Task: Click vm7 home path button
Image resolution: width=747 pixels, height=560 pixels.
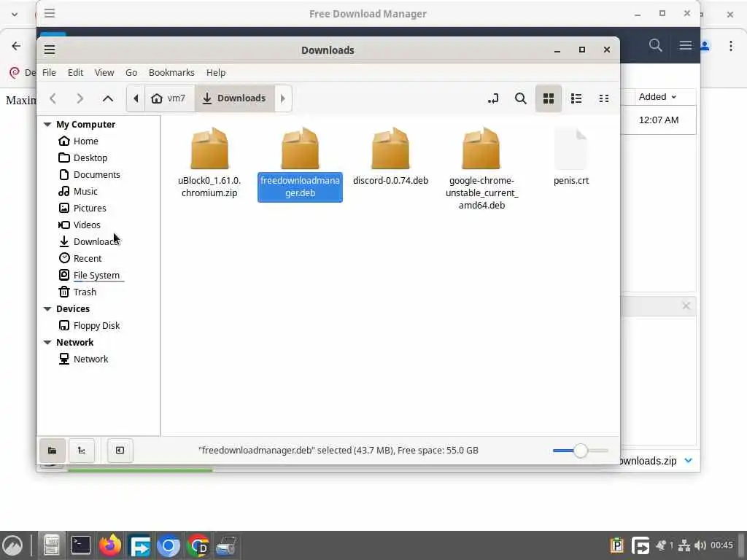Action: coord(169,98)
